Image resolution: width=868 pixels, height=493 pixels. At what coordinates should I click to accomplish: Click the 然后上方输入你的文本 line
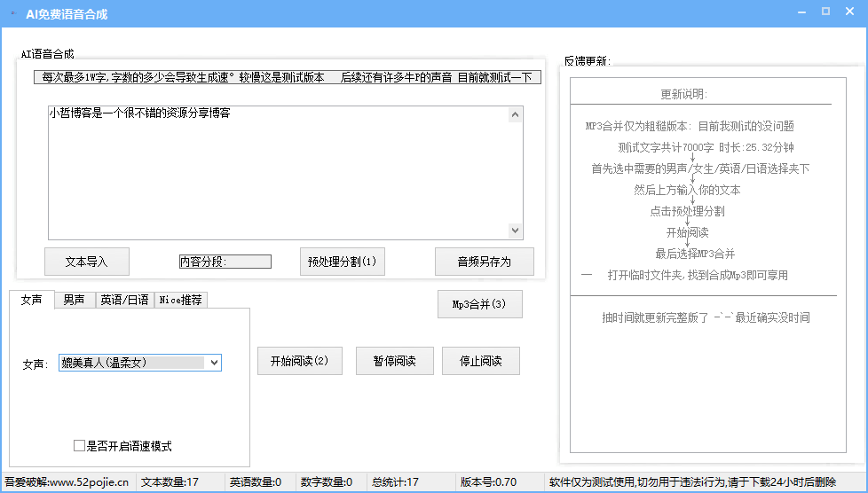(x=687, y=190)
